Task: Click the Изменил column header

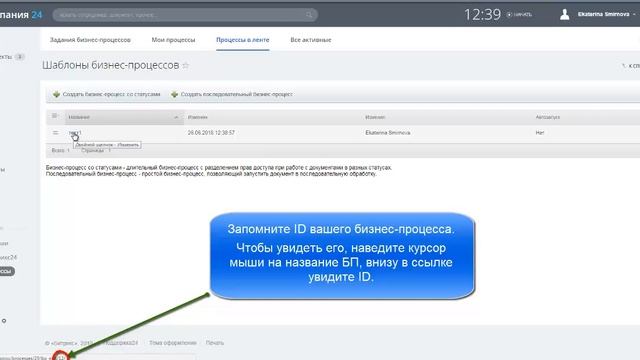Action: [375, 117]
